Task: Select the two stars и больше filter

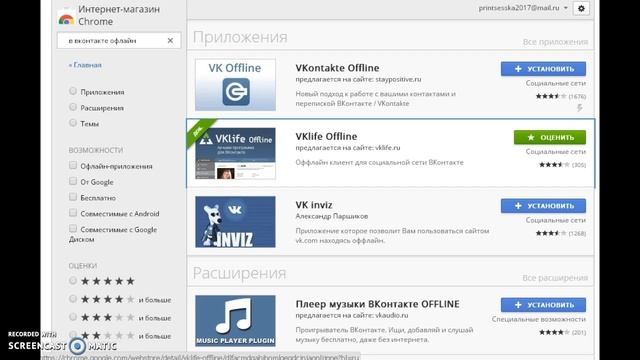Action: (x=73, y=335)
